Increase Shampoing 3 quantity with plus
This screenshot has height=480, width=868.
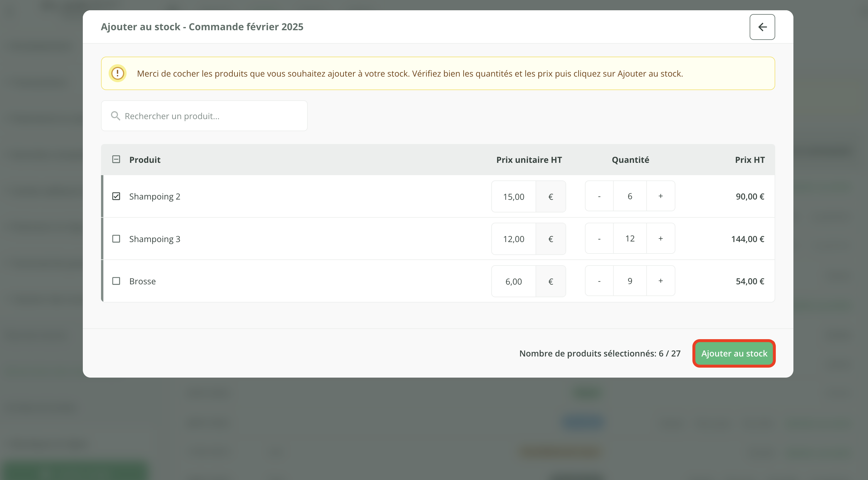660,238
